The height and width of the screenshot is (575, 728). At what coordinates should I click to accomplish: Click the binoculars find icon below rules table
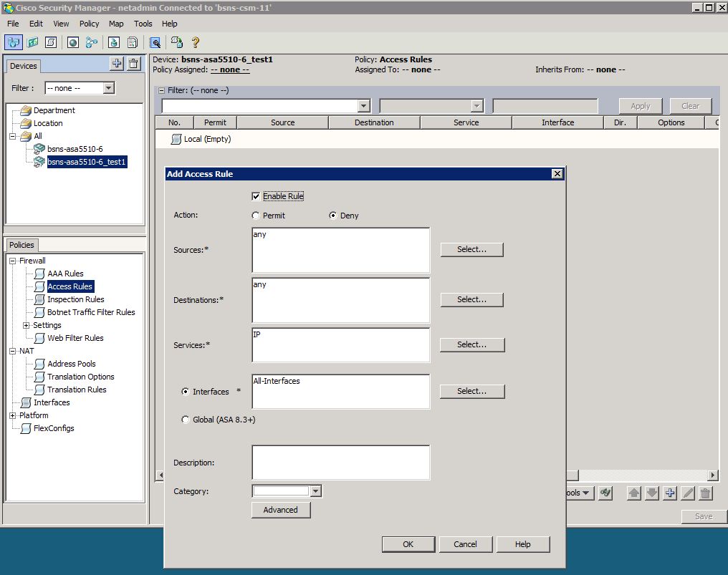(605, 493)
